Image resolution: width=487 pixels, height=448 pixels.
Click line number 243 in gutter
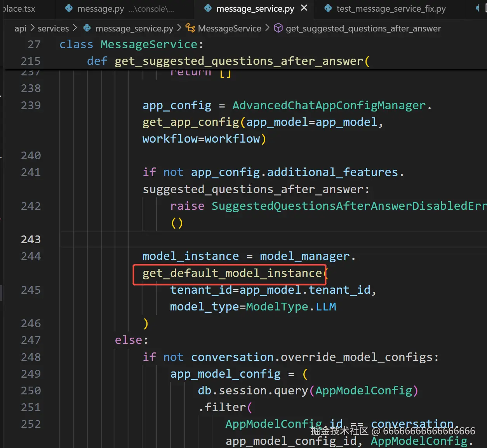(x=31, y=239)
